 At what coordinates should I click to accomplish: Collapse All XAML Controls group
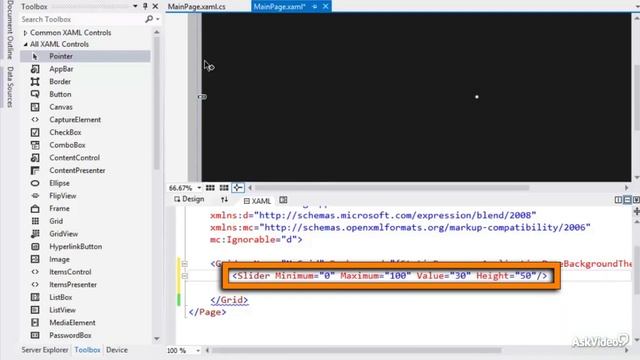point(25,44)
